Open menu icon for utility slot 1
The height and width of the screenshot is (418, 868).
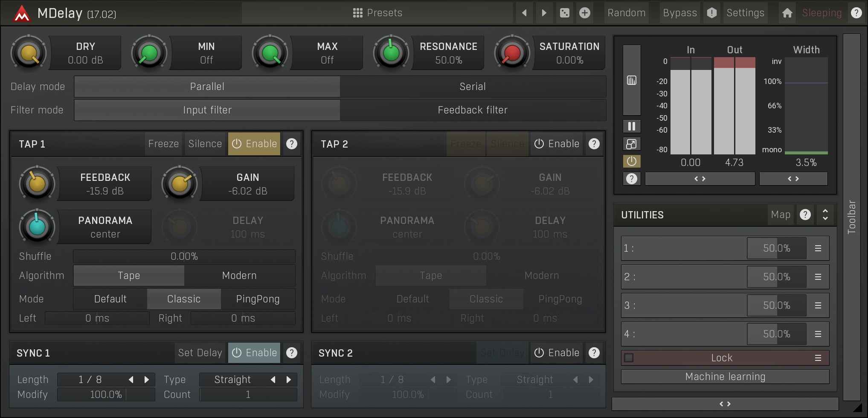coord(818,248)
